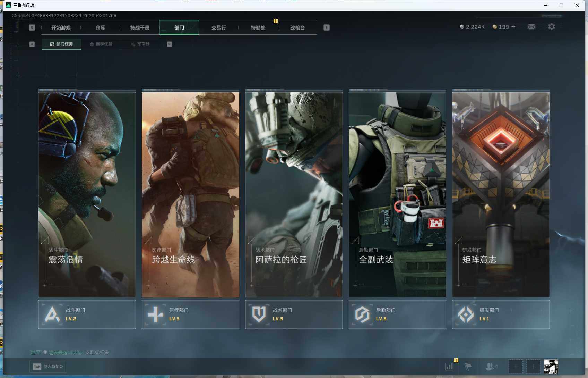Click the 阿萨拉的枪匠 title text
The image size is (588, 378).
pyautogui.click(x=281, y=260)
